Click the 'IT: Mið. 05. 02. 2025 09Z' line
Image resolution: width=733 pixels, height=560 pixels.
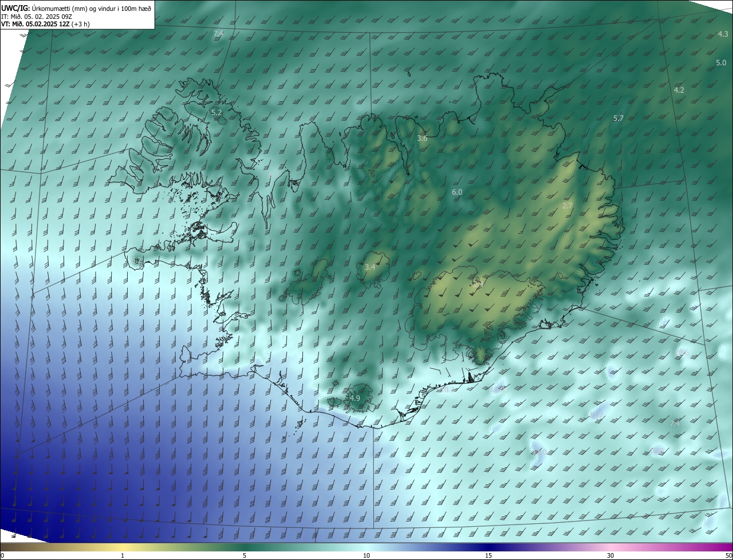coord(38,17)
